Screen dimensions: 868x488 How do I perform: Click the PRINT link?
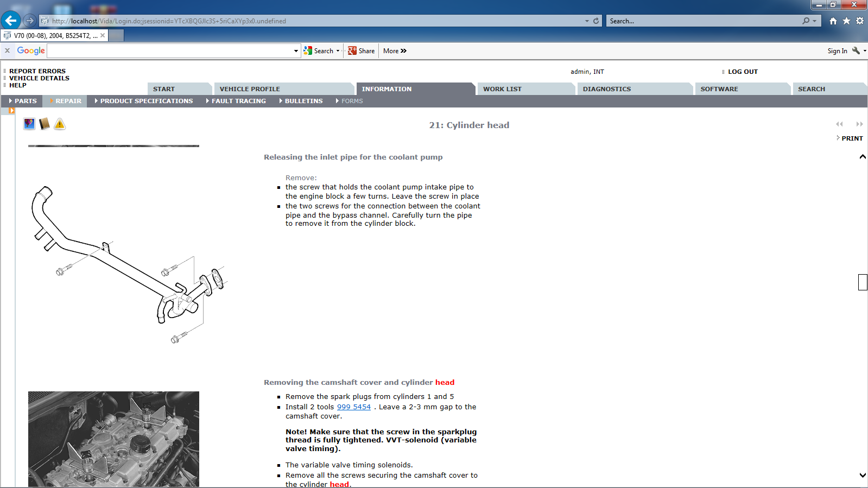tap(852, 138)
